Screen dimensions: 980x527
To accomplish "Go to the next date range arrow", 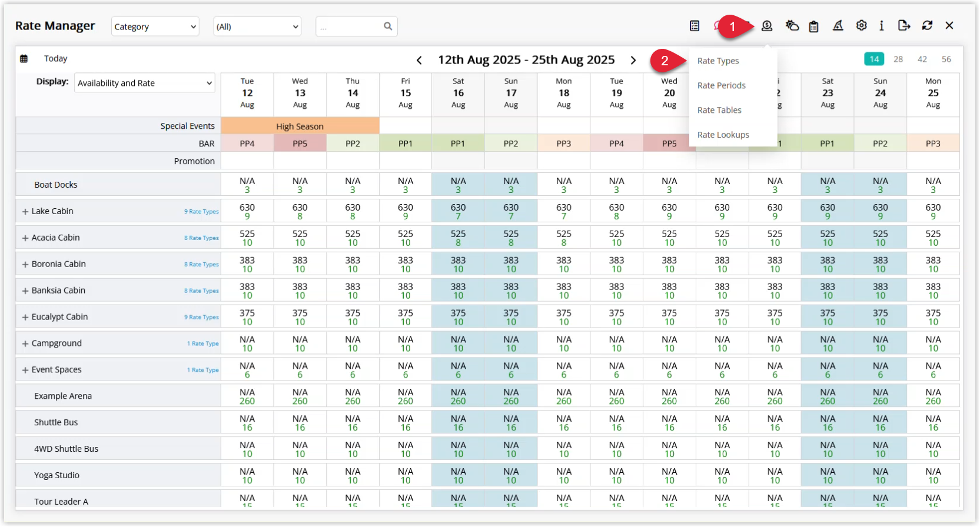I will 633,60.
